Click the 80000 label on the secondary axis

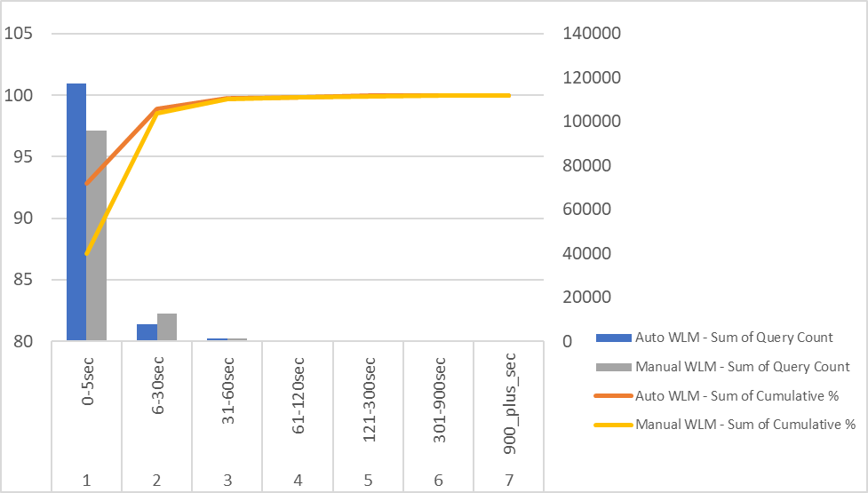(586, 166)
